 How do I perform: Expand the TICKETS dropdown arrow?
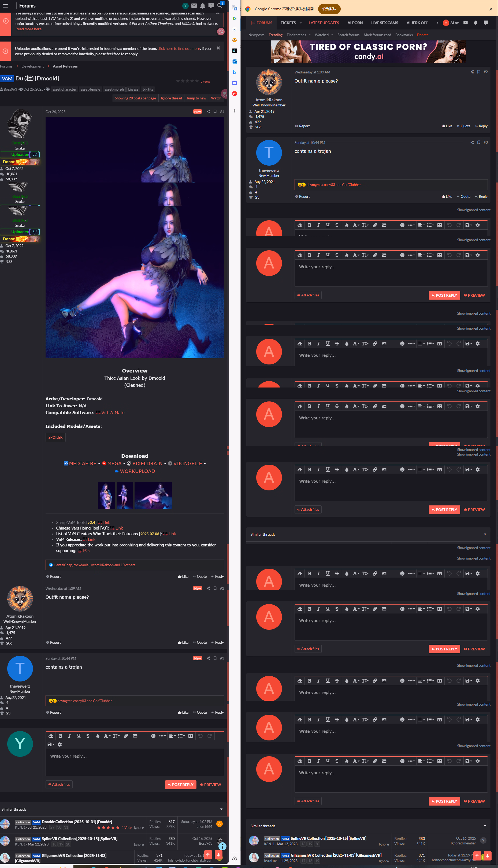coord(301,23)
